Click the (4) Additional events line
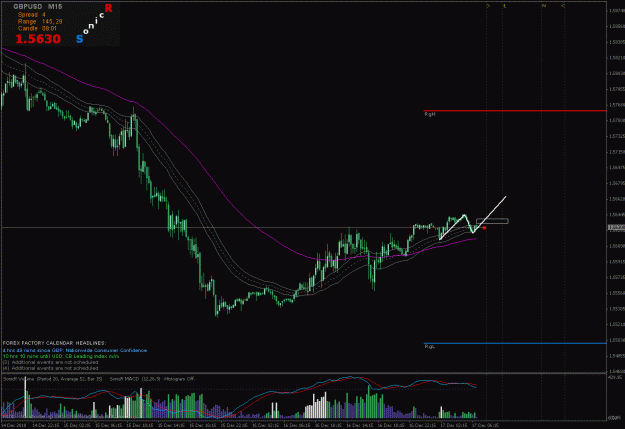Screen dimensions: 625x429 click(x=50, y=368)
